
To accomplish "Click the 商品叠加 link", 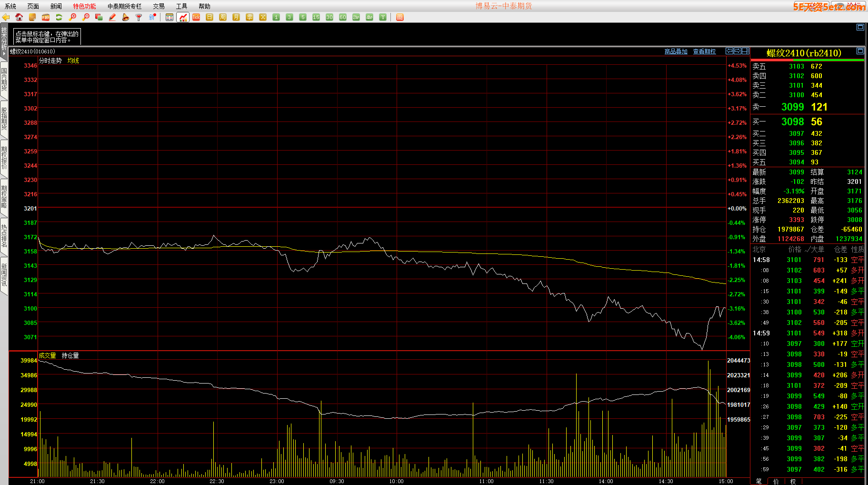I will click(676, 51).
